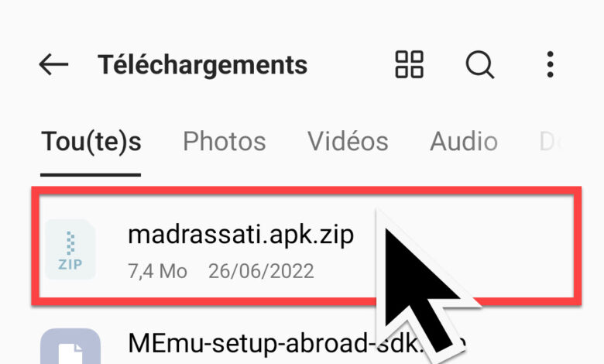604x364 pixels.
Task: Tap the MEmu setup file icon
Action: [x=70, y=346]
